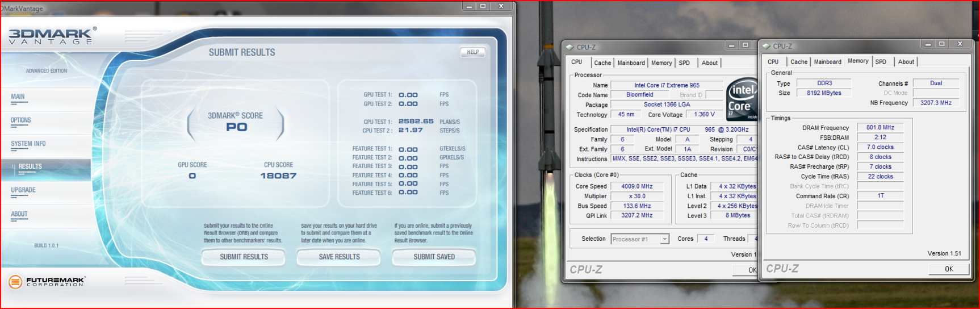Click OK in the right CPU-Z window

[949, 269]
